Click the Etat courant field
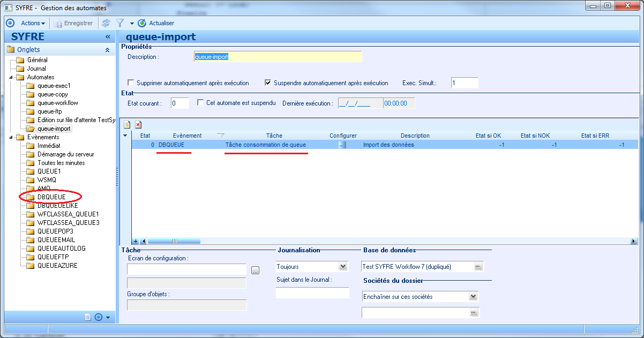 tap(180, 103)
